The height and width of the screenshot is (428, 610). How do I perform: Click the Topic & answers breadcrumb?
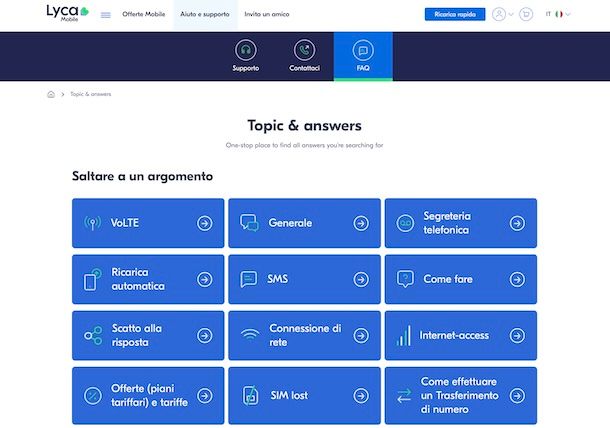click(x=91, y=94)
